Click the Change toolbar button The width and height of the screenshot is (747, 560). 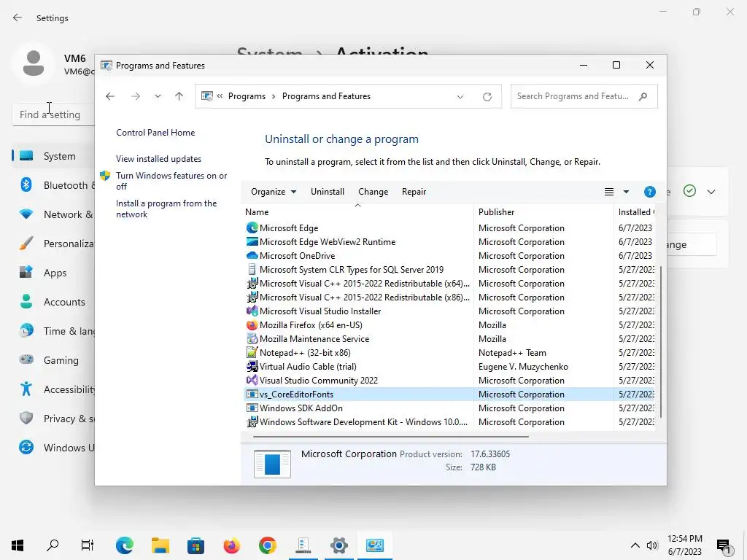373,192
